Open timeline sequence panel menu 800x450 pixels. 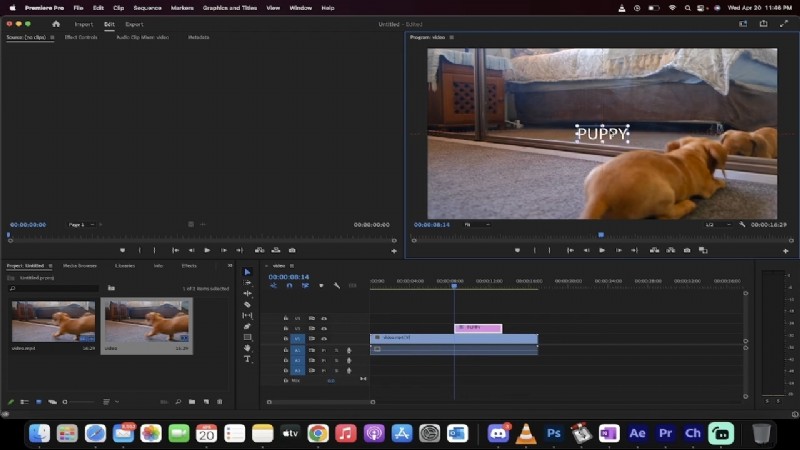(292, 266)
